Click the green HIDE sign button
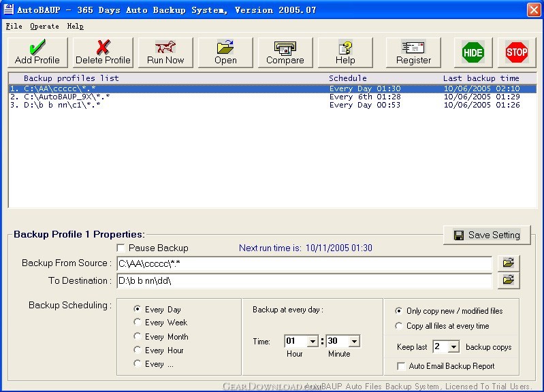Screen dimensions: 544x392 click(473, 52)
